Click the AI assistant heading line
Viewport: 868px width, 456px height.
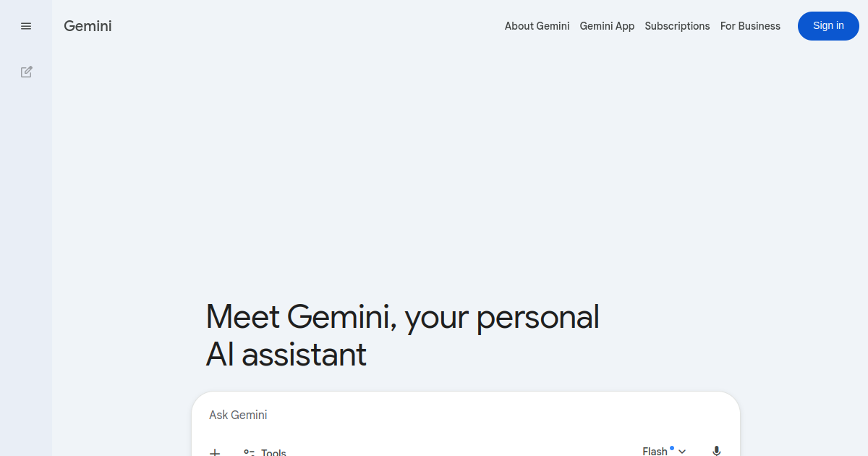(286, 355)
